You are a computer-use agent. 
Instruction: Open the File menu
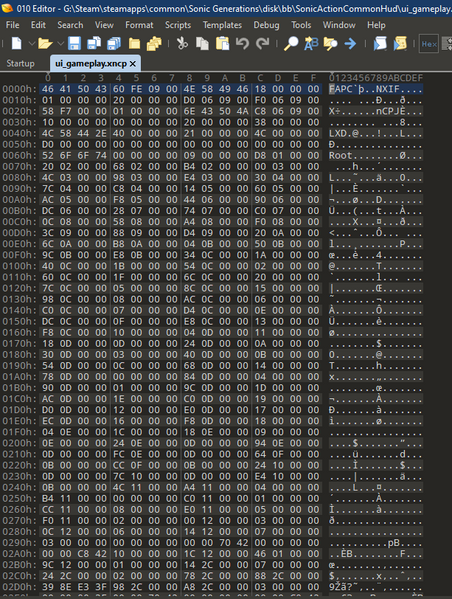click(13, 25)
